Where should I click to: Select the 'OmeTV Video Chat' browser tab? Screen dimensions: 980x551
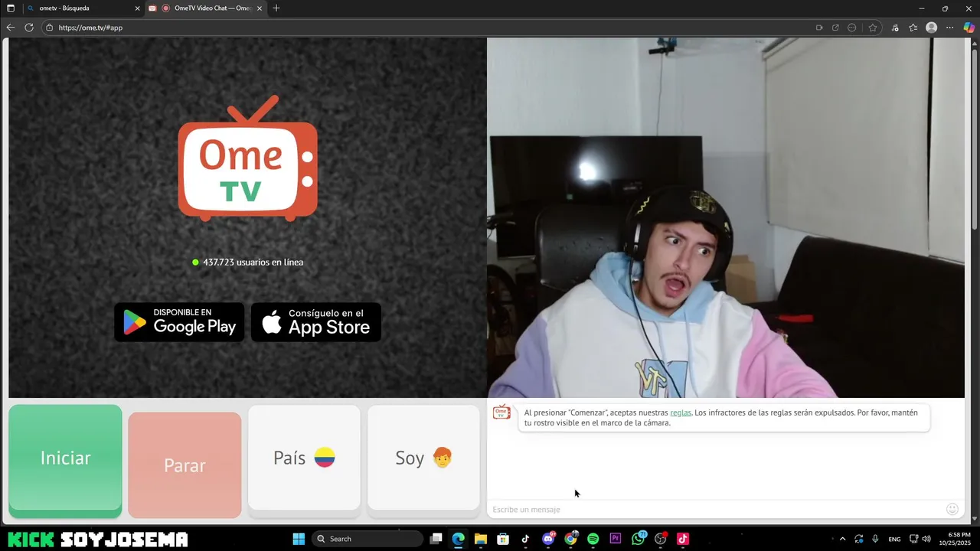point(207,8)
